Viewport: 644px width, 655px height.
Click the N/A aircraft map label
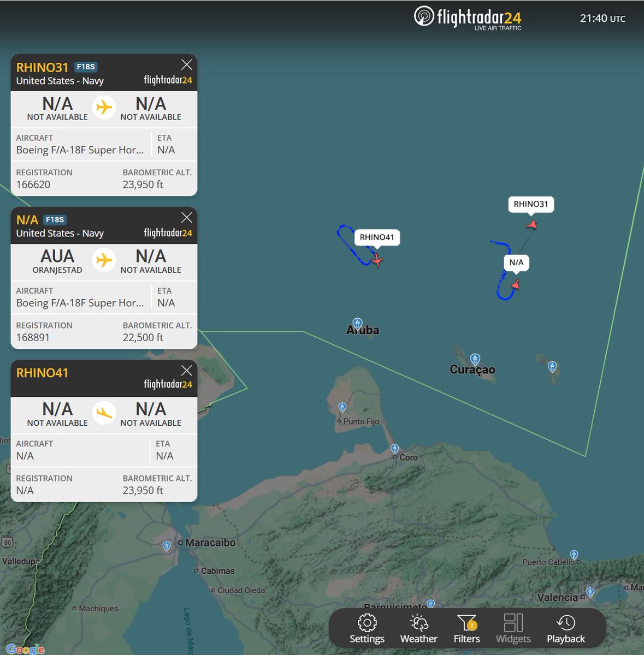click(x=516, y=263)
